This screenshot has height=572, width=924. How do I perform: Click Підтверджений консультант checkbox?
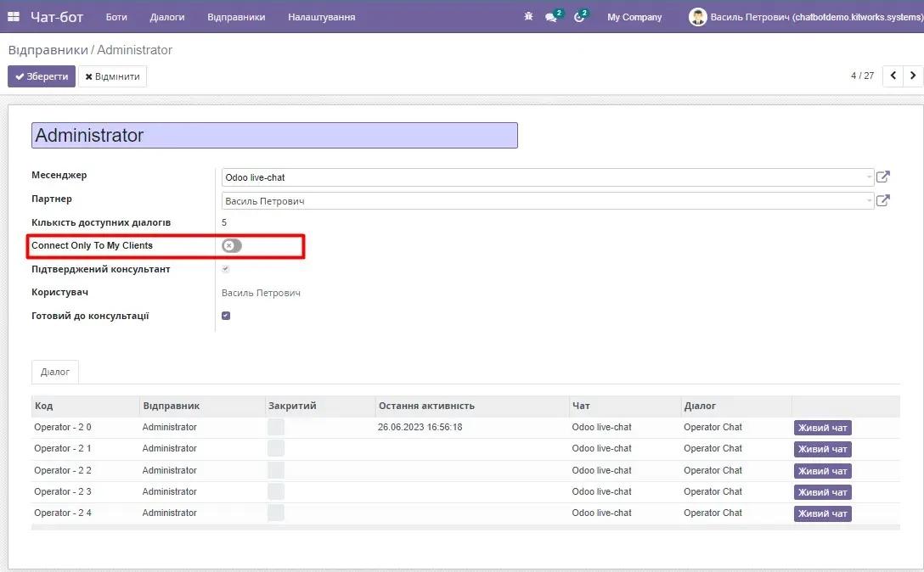226,269
